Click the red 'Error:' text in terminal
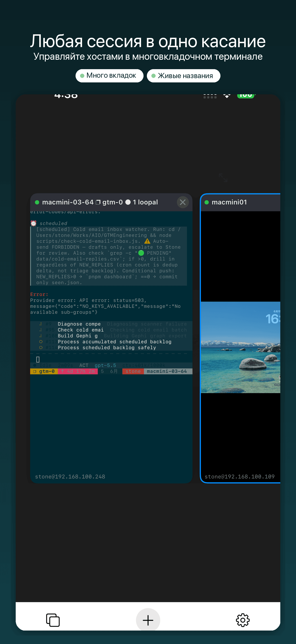296x644 pixels. click(39, 294)
